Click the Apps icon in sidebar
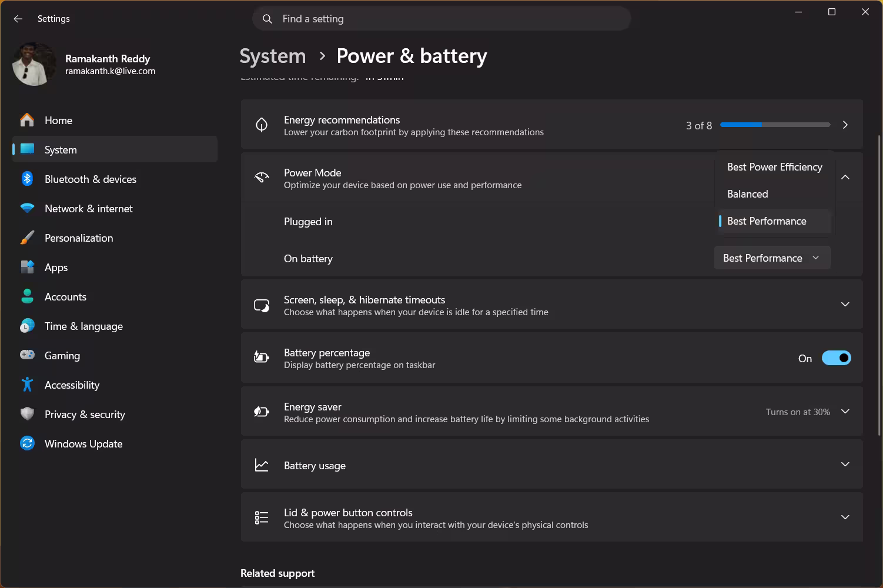Viewport: 883px width, 588px height. pyautogui.click(x=27, y=267)
